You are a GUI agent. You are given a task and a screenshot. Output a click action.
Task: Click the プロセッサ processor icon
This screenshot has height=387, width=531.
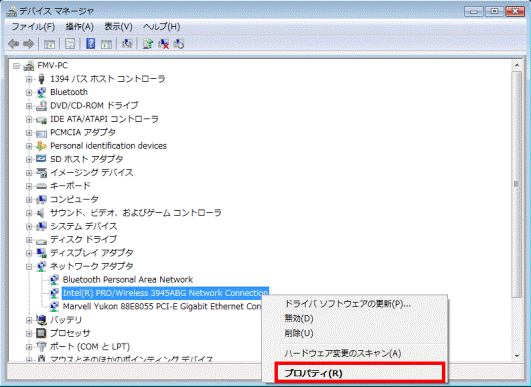[x=41, y=333]
